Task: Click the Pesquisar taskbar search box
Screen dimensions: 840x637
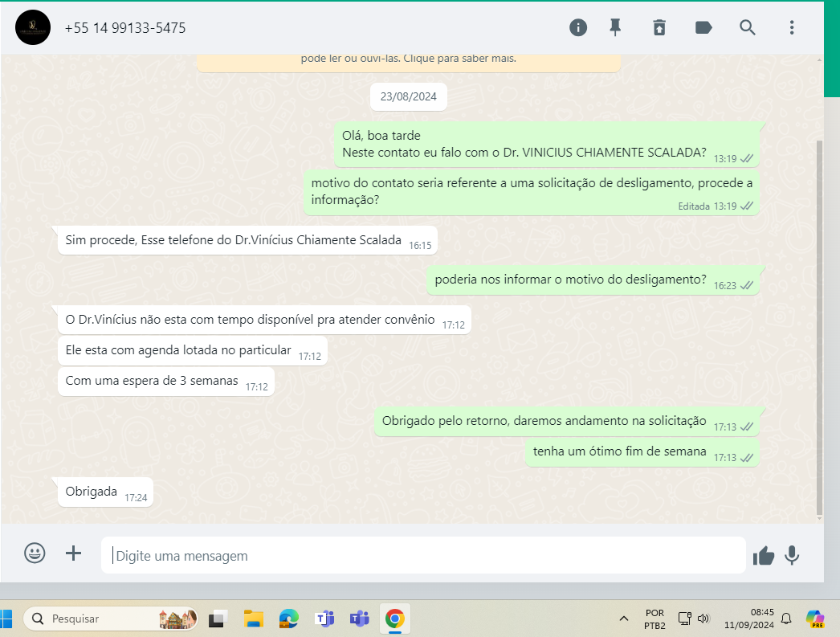Action: pos(110,619)
